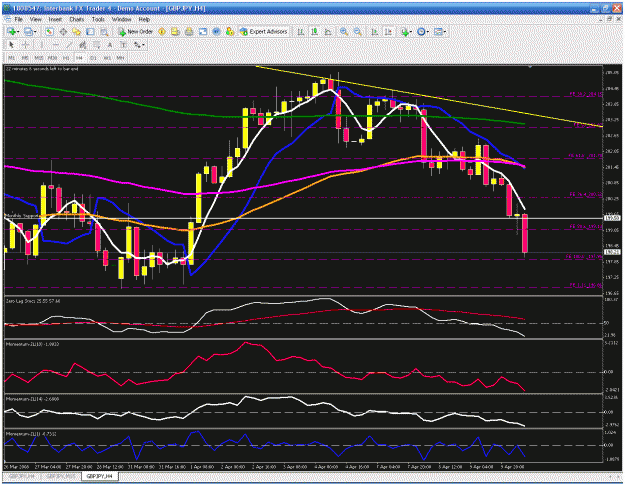
Task: Switch to the W1 timeframe
Action: pyautogui.click(x=107, y=58)
